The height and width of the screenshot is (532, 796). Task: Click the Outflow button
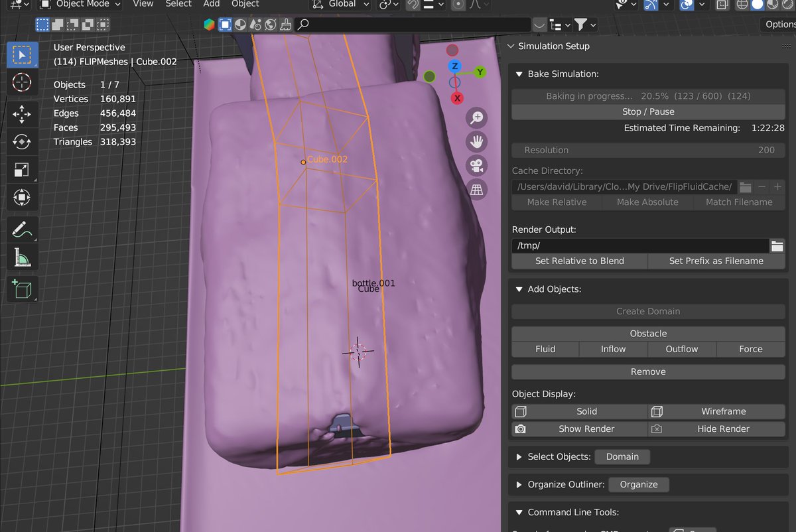point(682,349)
